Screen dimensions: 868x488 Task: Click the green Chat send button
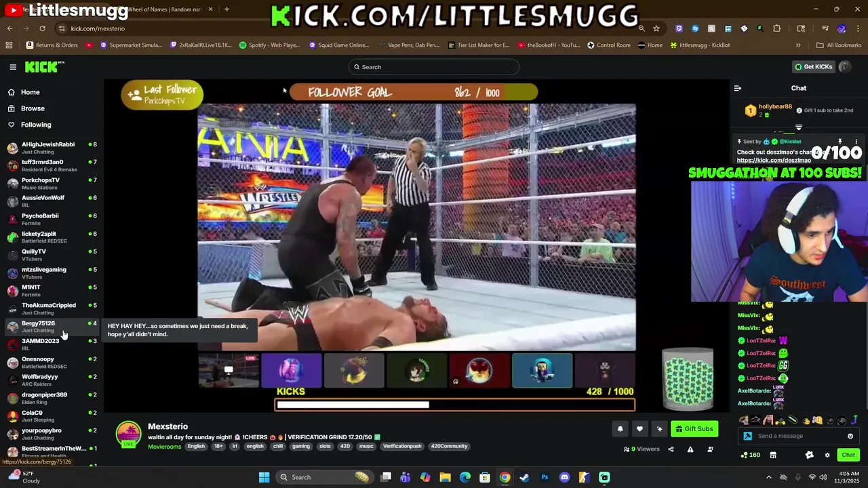pyautogui.click(x=848, y=455)
